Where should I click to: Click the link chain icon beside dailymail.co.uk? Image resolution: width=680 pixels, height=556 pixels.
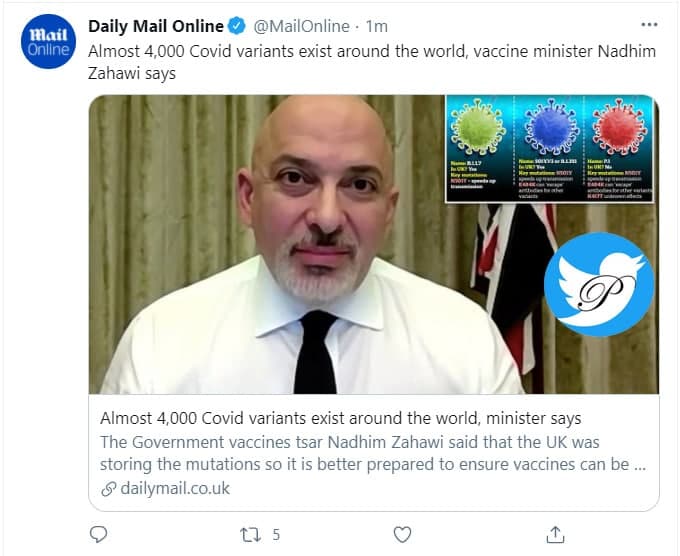[x=108, y=489]
